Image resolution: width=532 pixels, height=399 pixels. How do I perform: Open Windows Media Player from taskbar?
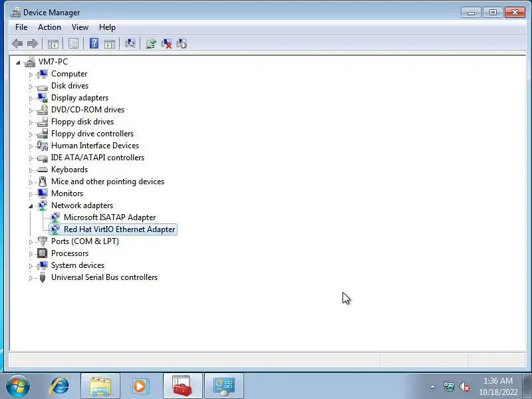[x=140, y=386]
